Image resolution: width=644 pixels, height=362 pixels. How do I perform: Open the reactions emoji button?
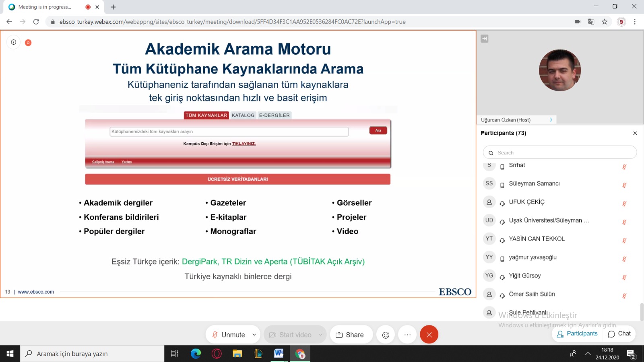tap(386, 335)
